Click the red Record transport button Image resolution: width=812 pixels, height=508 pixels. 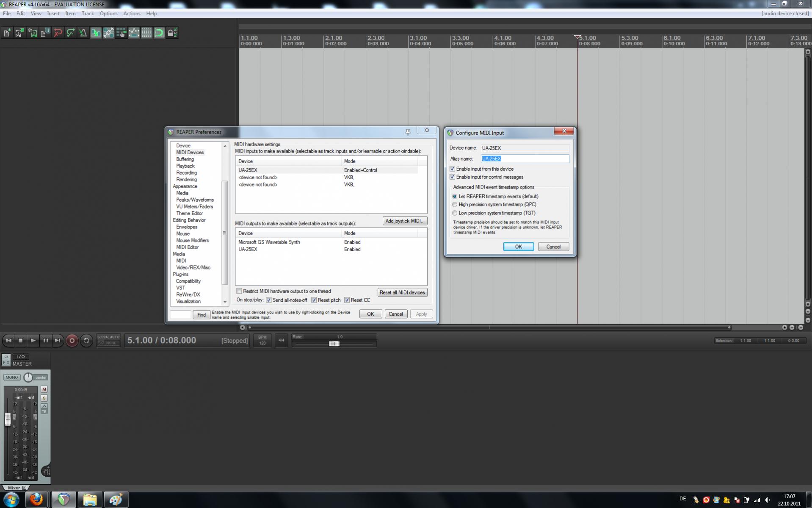(72, 341)
